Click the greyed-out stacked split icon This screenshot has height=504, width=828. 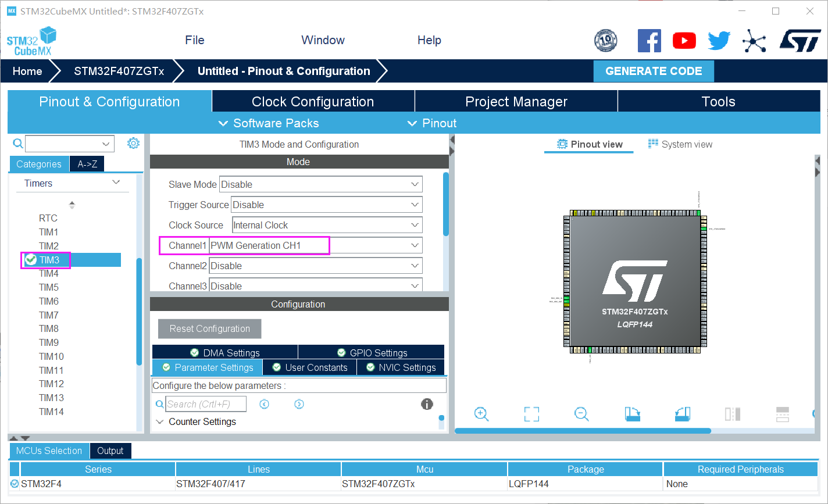[x=783, y=414]
